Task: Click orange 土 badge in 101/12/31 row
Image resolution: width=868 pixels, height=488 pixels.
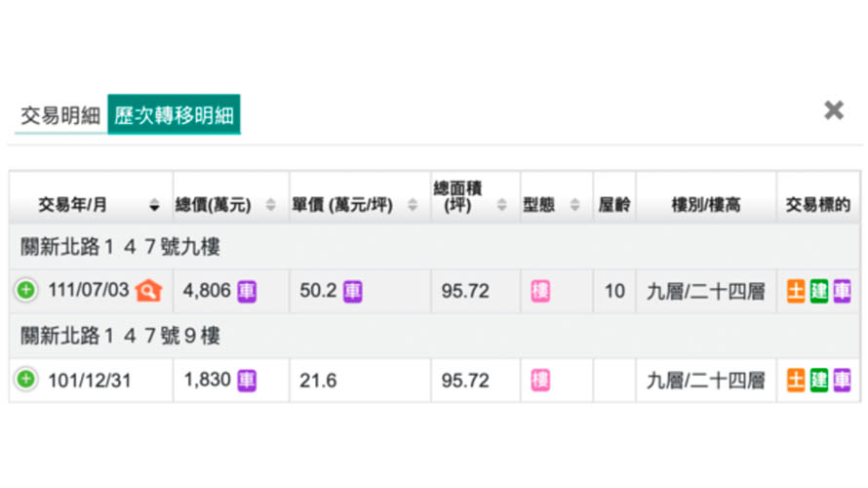Action: pos(796,380)
